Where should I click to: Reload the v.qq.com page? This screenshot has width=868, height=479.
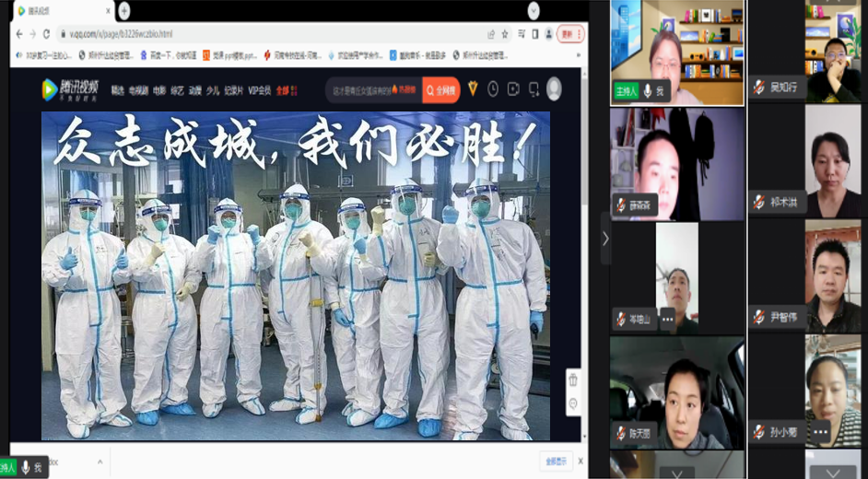tap(46, 34)
